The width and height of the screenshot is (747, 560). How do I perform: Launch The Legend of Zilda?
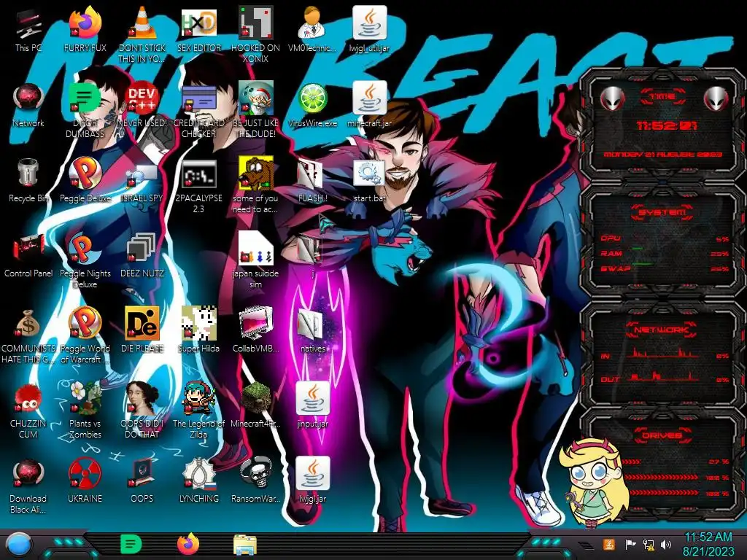point(199,399)
